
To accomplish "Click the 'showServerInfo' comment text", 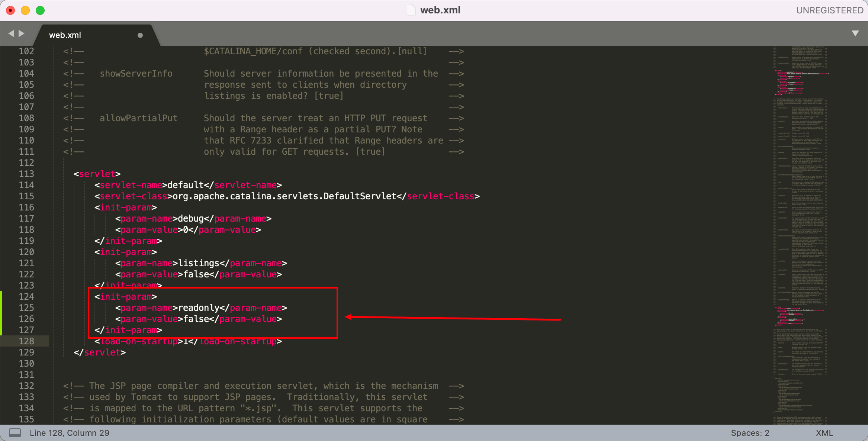I will click(x=136, y=73).
